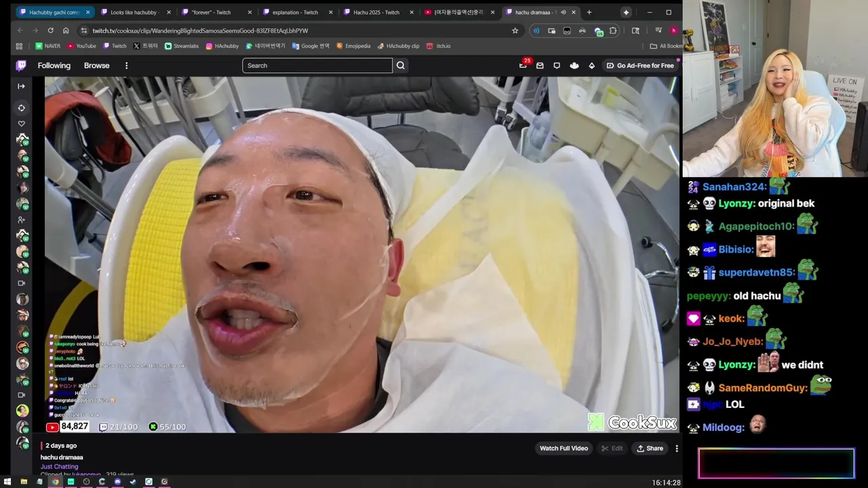This screenshot has width=868, height=488.
Task: Open the browser extensions puzzle icon
Action: [x=613, y=30]
